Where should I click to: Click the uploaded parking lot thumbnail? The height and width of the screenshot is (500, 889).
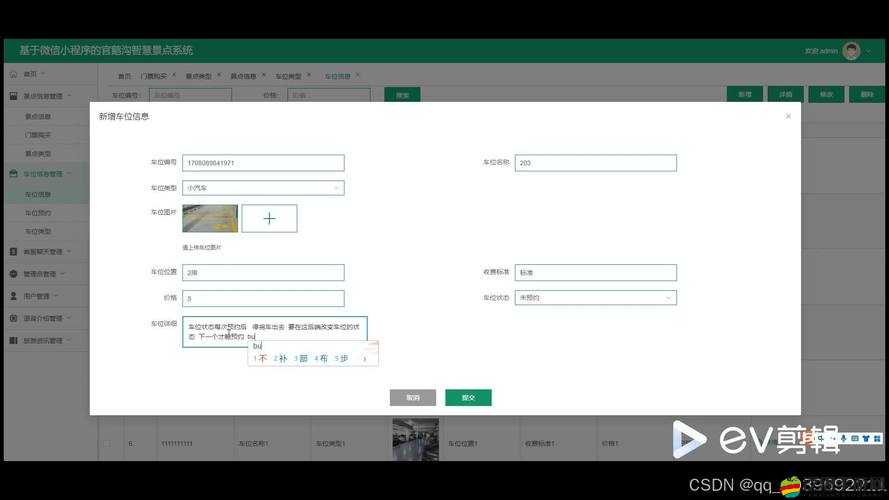click(x=210, y=218)
